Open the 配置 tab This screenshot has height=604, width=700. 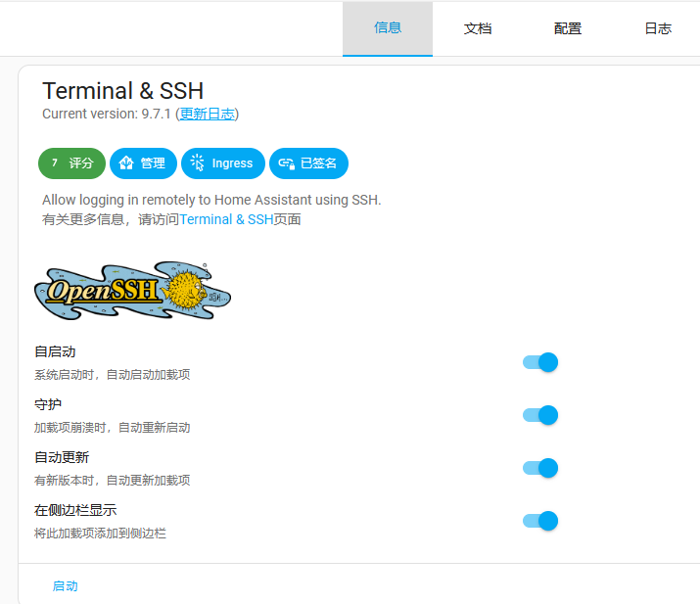[x=568, y=28]
